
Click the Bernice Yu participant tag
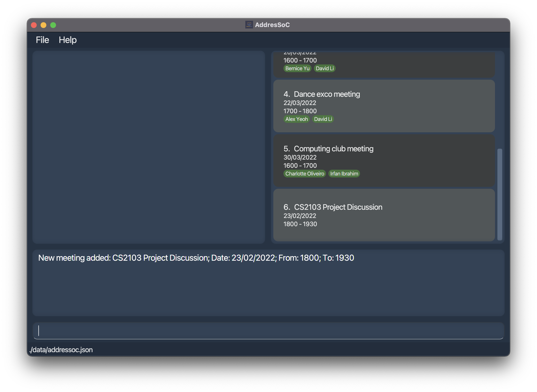pos(297,68)
